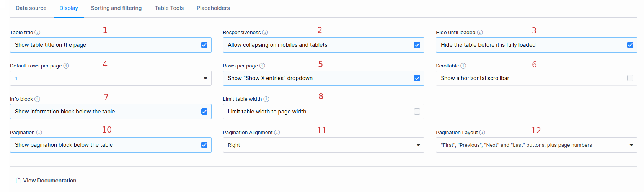Click info icon next to Pagination Alignment
This screenshot has width=644, height=192.
(x=277, y=133)
